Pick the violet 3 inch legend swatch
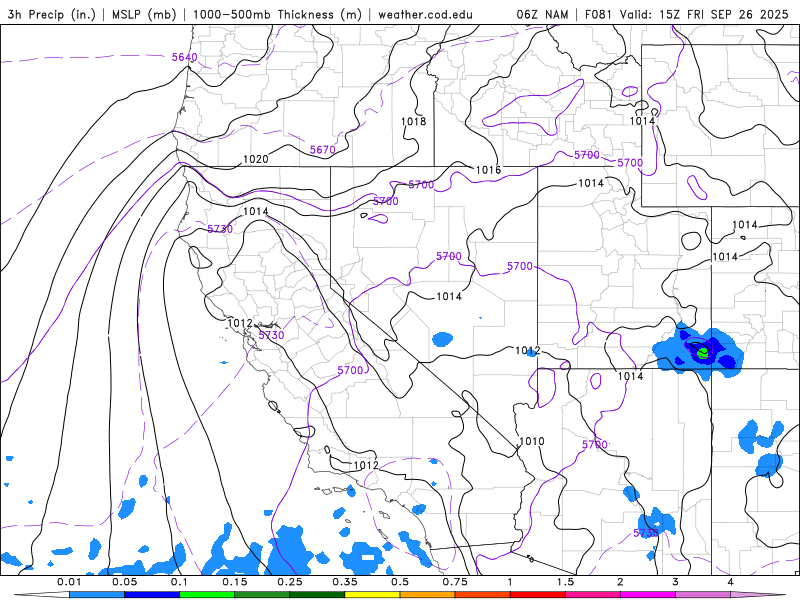 (703, 595)
